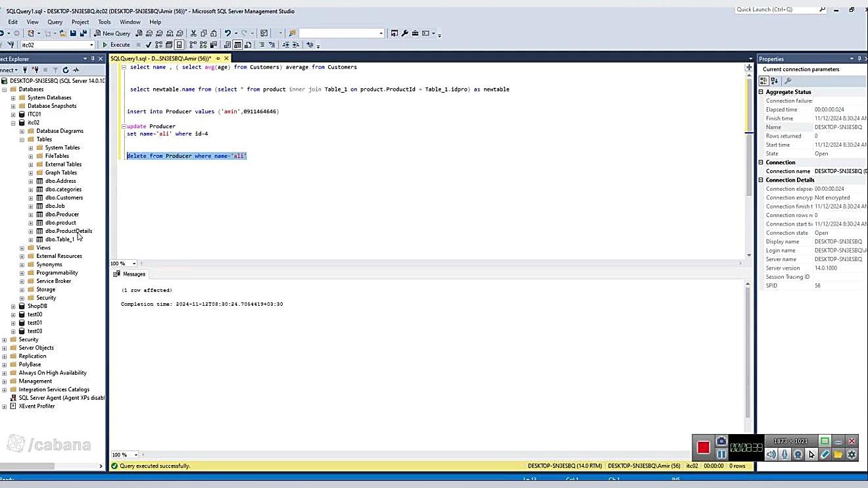Select the Programmability folder
The width and height of the screenshot is (868, 488).
point(57,272)
